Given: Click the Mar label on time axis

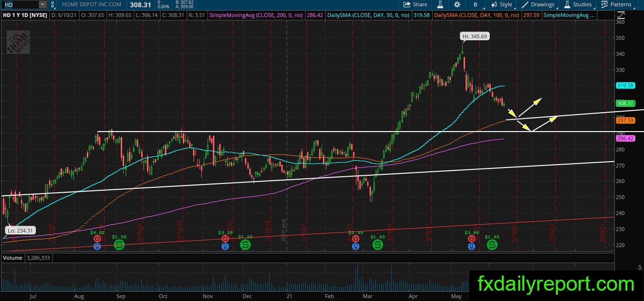Looking at the screenshot, I should point(368,296).
